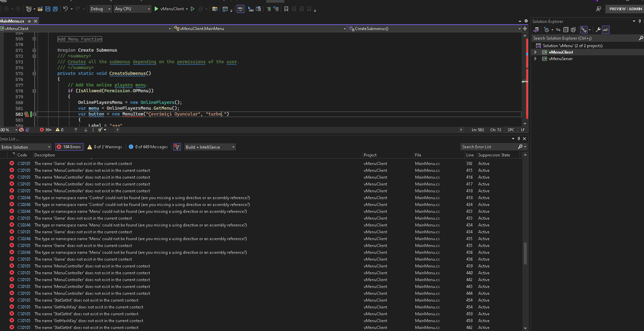The width and height of the screenshot is (644, 331).
Task: Select the MainMenu.cs editor tab
Action: pyautogui.click(x=12, y=21)
